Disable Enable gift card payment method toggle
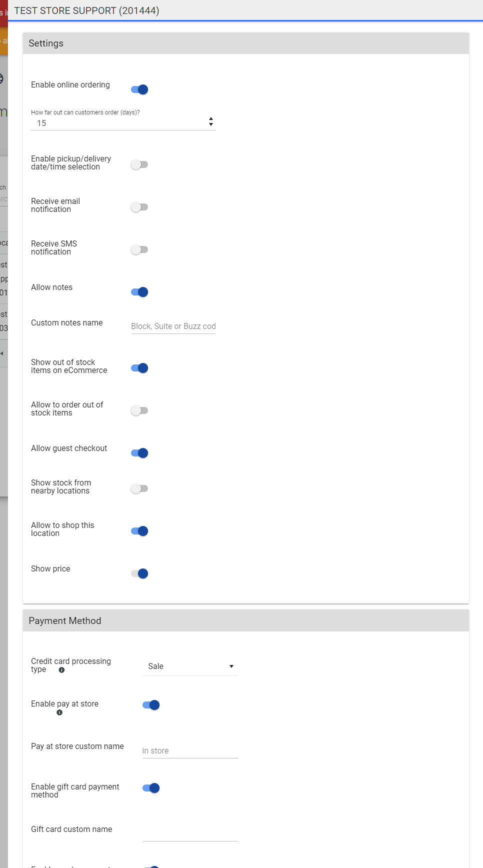This screenshot has height=868, width=483. 151,788
